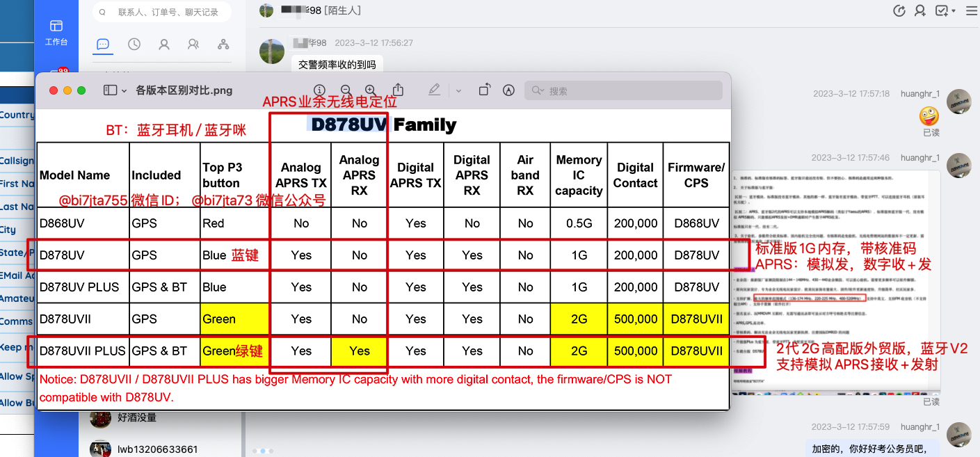
Task: Close the Preview window with red button
Action: point(54,90)
